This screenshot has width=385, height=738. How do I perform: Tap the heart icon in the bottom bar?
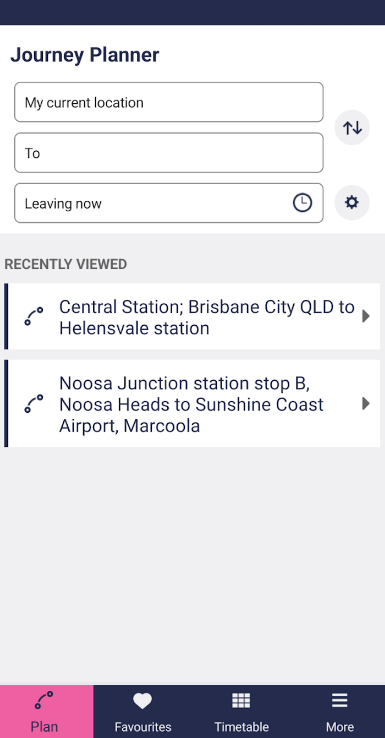point(142,702)
